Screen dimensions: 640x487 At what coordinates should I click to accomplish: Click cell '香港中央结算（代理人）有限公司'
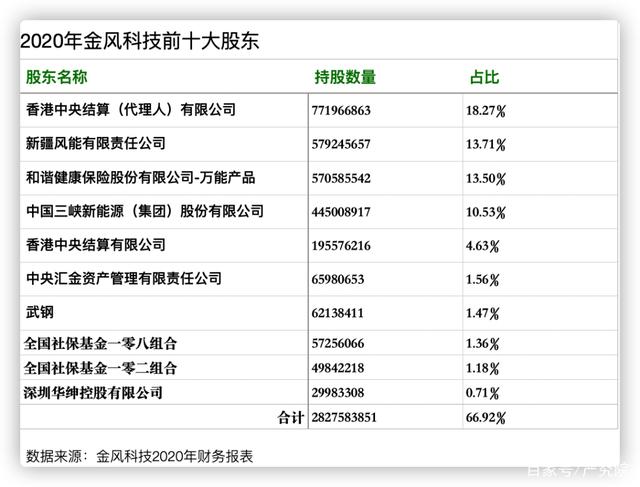click(x=131, y=109)
